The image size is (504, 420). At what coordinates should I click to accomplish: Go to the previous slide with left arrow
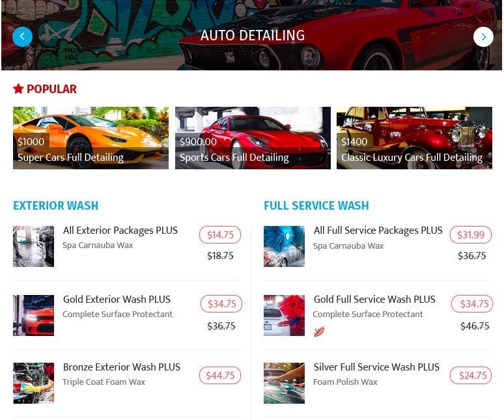tap(22, 37)
